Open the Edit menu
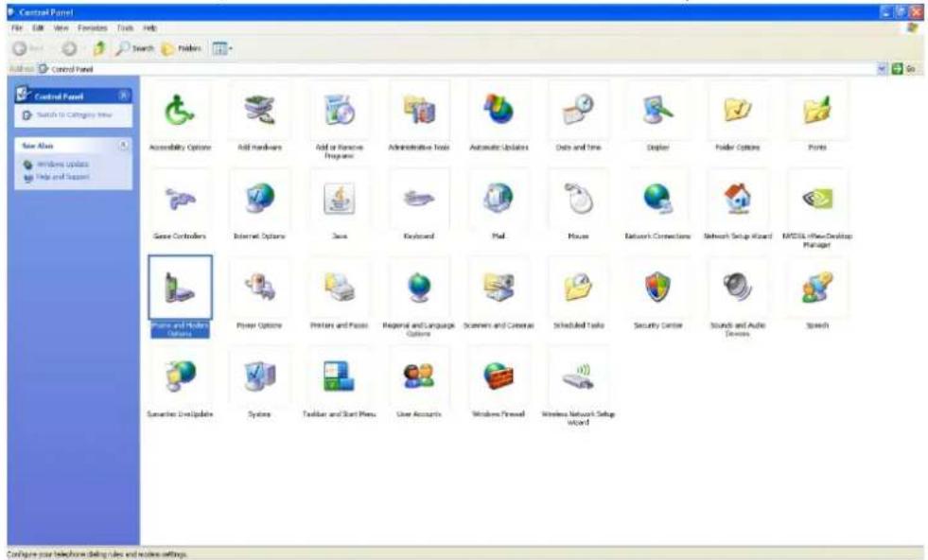Image resolution: width=928 pixels, height=560 pixels. point(38,27)
